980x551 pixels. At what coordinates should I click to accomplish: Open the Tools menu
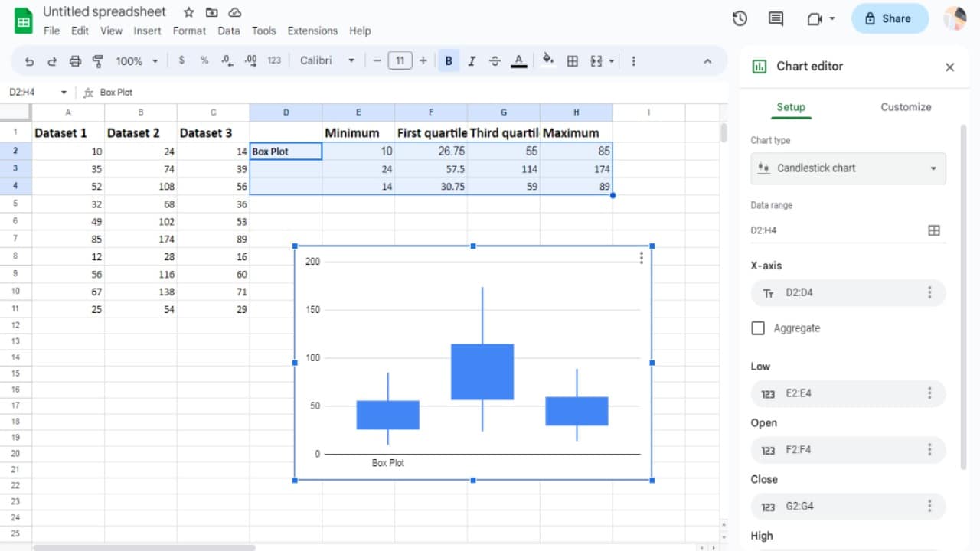263,31
